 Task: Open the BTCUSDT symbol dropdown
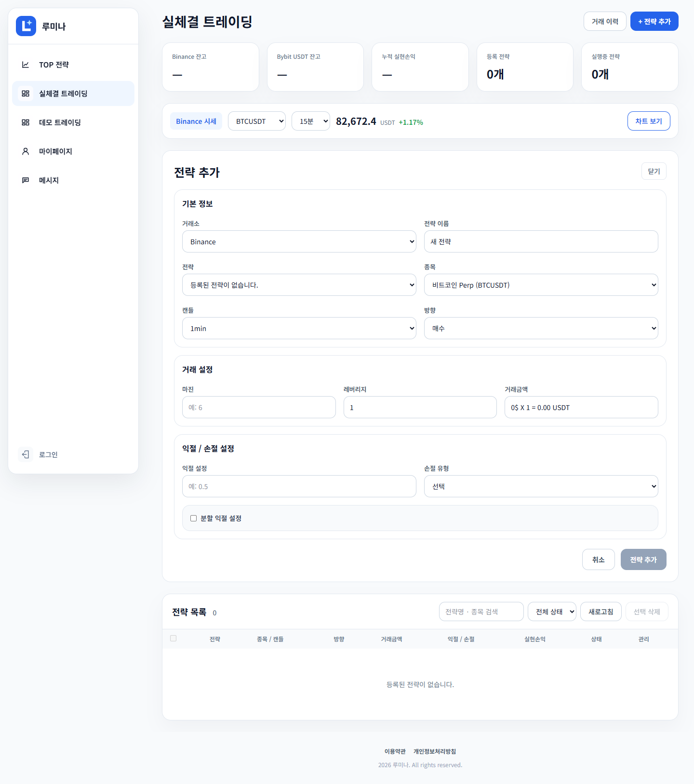point(257,121)
